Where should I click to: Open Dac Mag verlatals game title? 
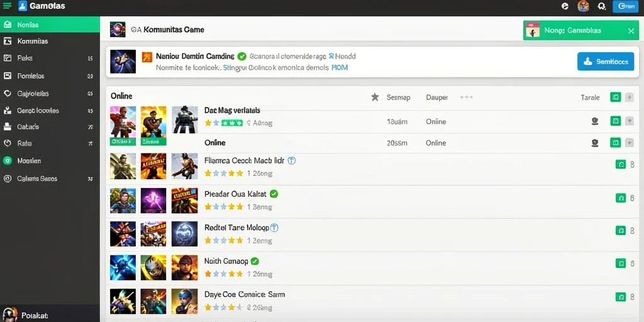pyautogui.click(x=232, y=110)
